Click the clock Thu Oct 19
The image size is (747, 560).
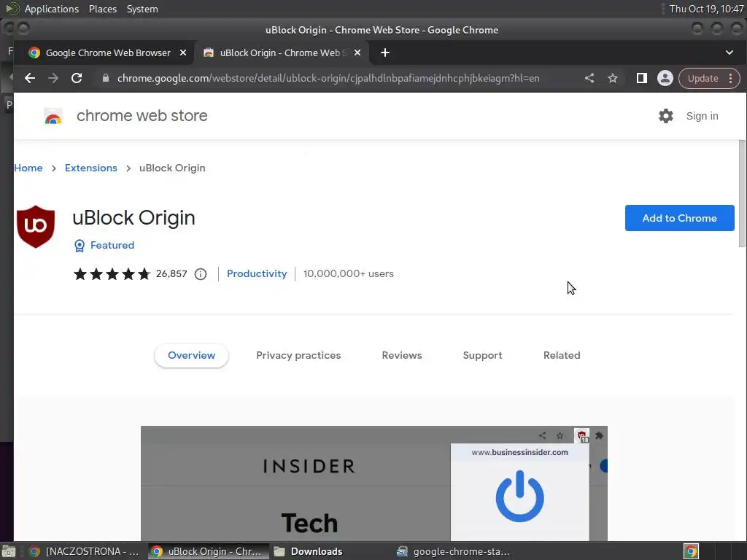[x=706, y=9]
